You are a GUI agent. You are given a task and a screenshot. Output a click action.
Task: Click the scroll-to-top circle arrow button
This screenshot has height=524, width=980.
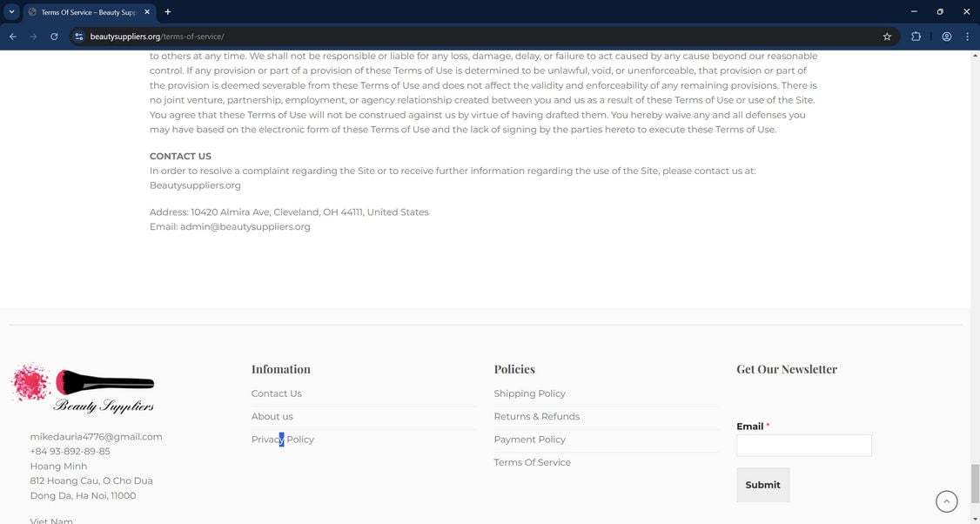click(x=946, y=501)
